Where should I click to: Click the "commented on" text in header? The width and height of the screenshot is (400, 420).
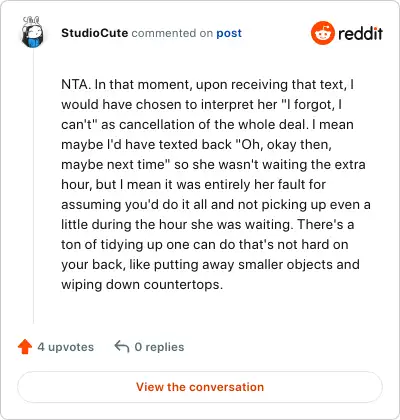pos(172,33)
